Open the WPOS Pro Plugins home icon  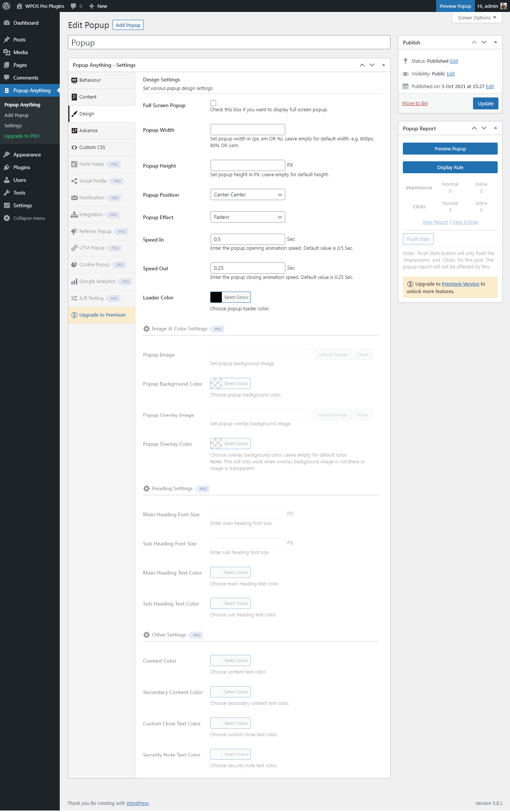click(x=19, y=6)
